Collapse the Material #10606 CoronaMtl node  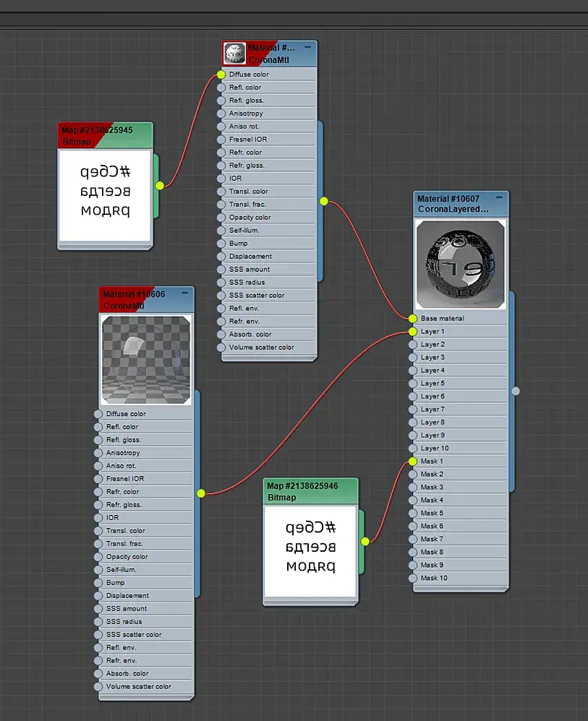coord(185,292)
